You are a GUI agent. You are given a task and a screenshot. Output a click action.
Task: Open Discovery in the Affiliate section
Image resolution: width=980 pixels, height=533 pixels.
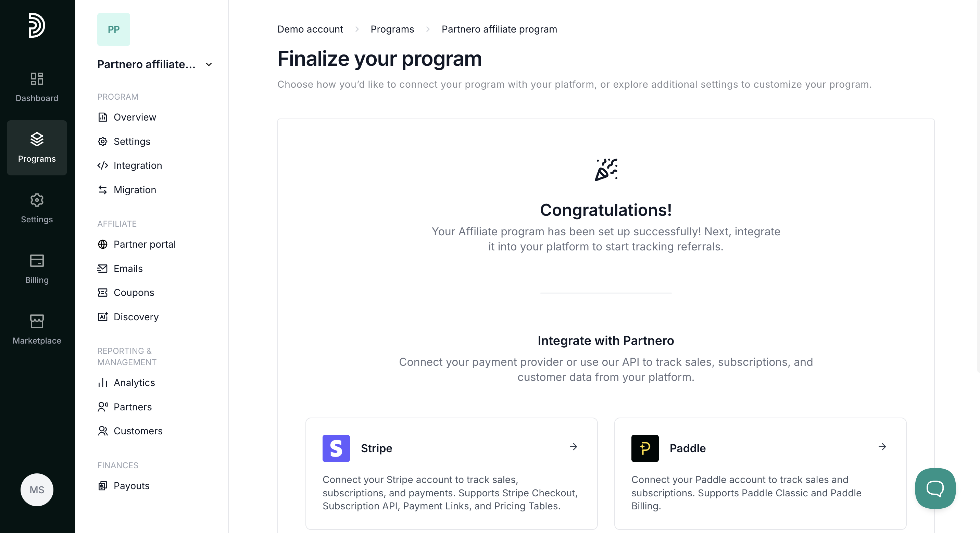(x=136, y=317)
